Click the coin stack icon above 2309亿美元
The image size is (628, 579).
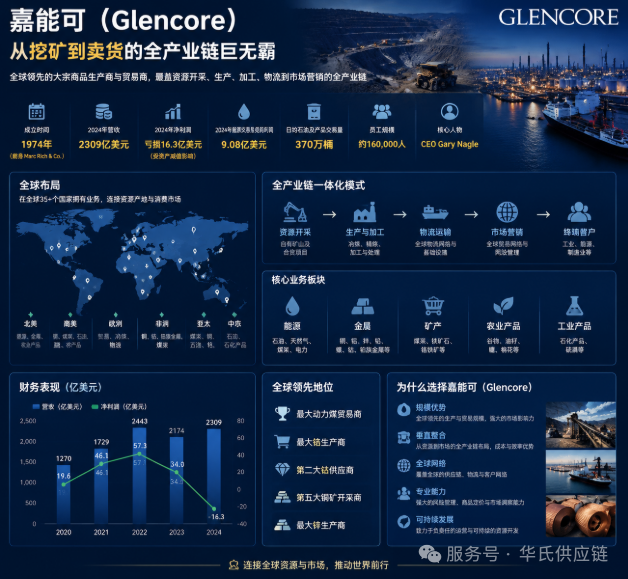pyautogui.click(x=104, y=112)
